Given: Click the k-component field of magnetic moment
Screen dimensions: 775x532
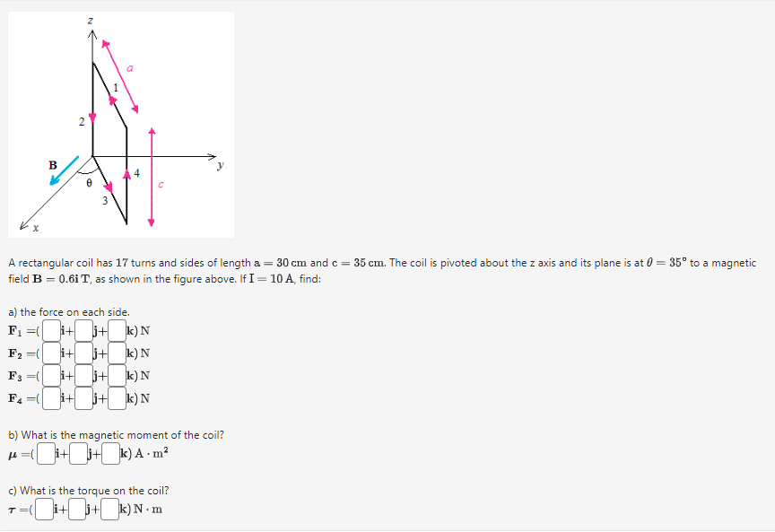Looking at the screenshot, I should [109, 453].
